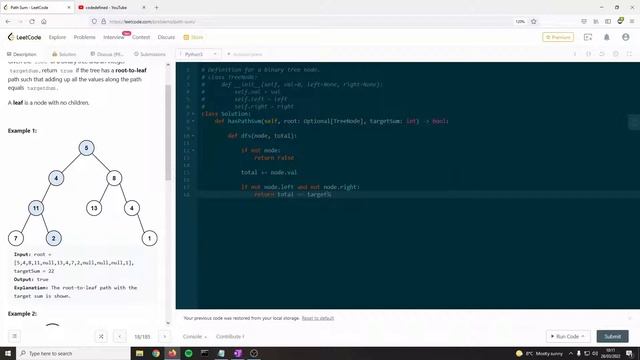Click the address bar URL
640x360 pixels.
pyautogui.click(x=152, y=22)
